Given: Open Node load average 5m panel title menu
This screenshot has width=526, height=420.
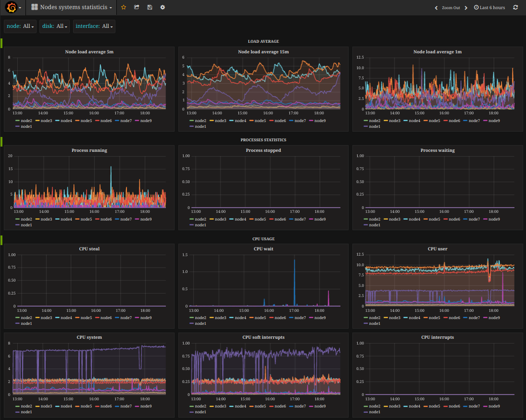Looking at the screenshot, I should pos(89,52).
